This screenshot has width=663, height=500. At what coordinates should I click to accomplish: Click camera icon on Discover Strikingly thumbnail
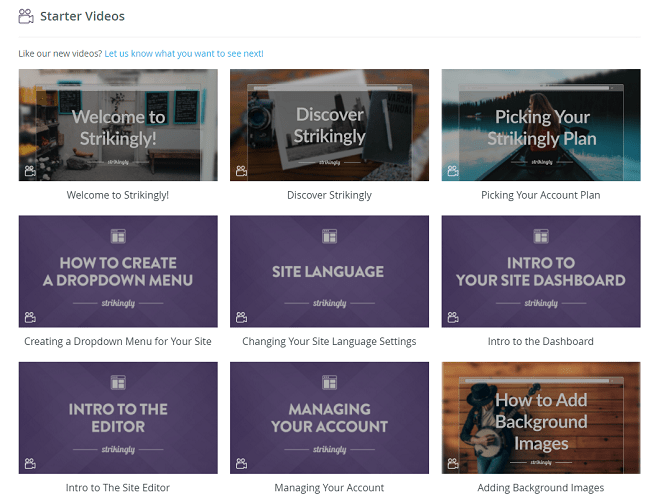click(x=241, y=171)
